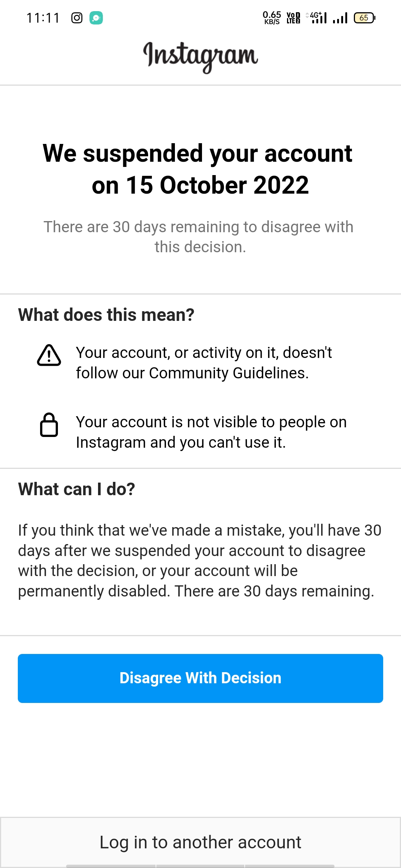
Task: Click the Instagram notification icon in status bar
Action: (77, 17)
